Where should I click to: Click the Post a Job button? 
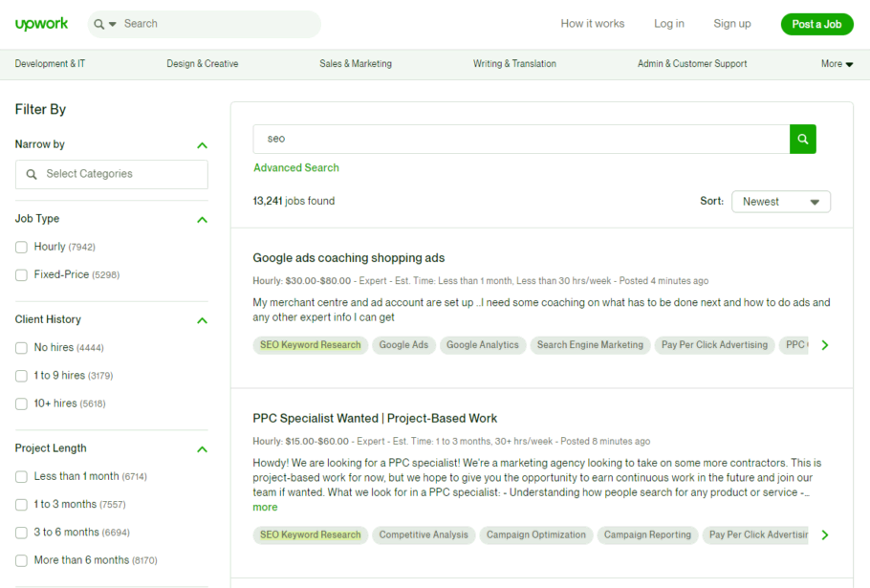(x=816, y=25)
